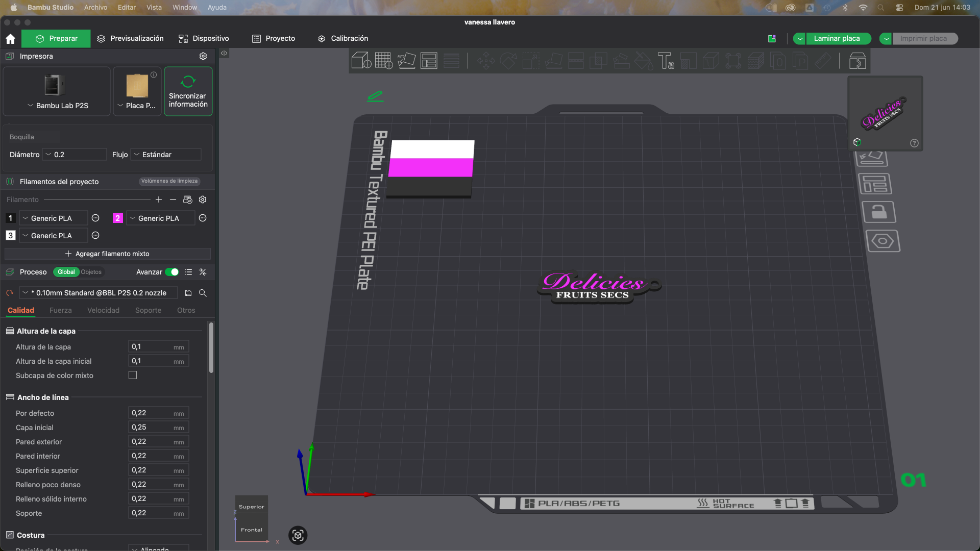Reset the modified process preset arrow icon

click(x=10, y=293)
